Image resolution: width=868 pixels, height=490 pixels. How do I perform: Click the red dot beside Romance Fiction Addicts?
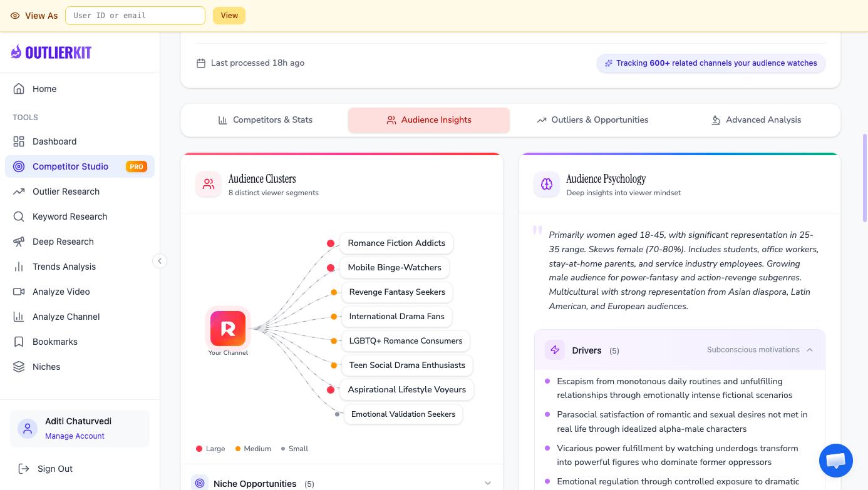[331, 243]
